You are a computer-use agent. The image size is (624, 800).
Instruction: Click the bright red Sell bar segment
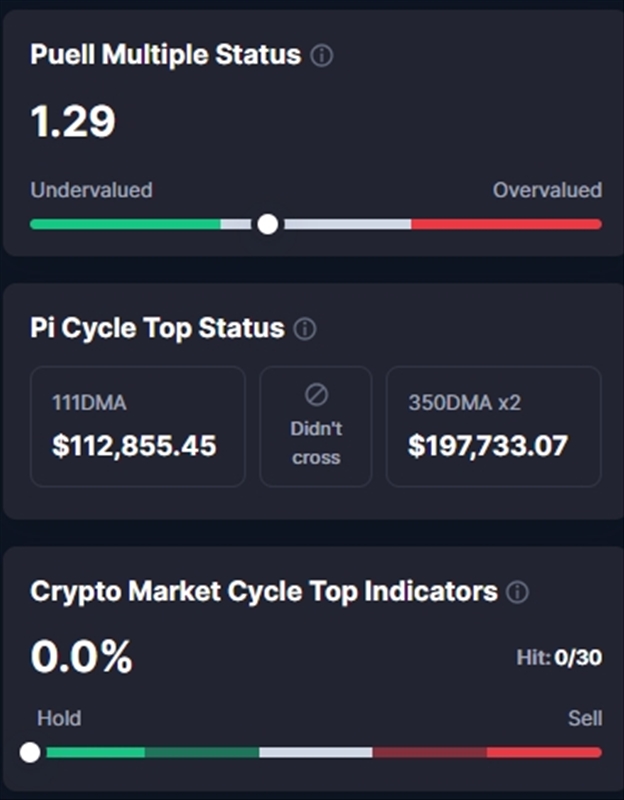544,752
